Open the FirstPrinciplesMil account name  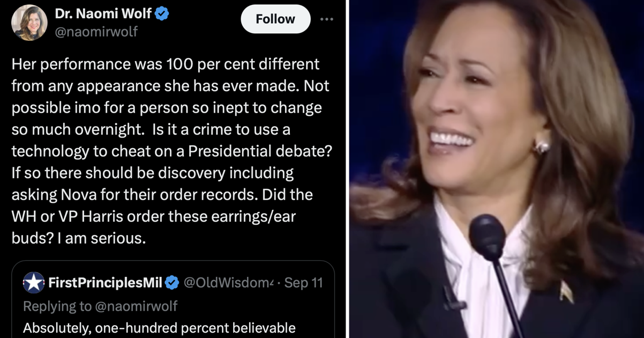[105, 282]
